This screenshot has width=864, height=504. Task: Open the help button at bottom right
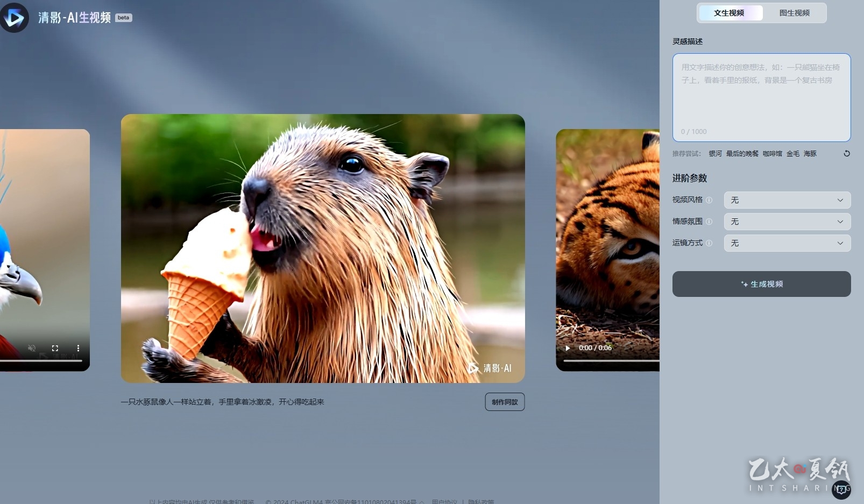841,489
